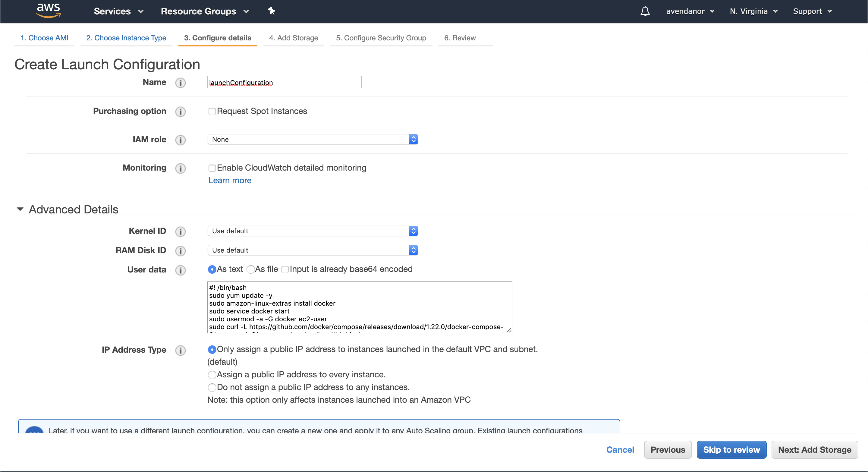The image size is (868, 472).
Task: Select Assign a public IP to every instance
Action: coord(212,375)
